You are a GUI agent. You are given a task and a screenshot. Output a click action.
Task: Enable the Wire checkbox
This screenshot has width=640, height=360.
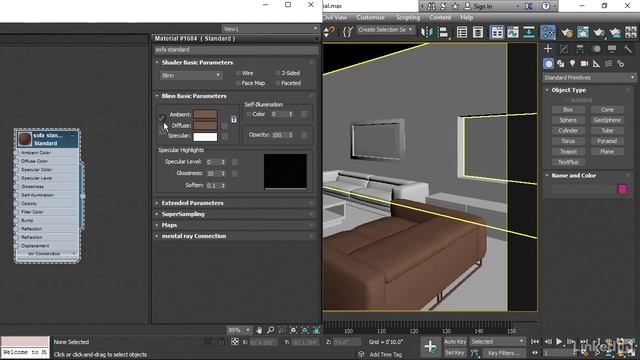click(x=238, y=73)
